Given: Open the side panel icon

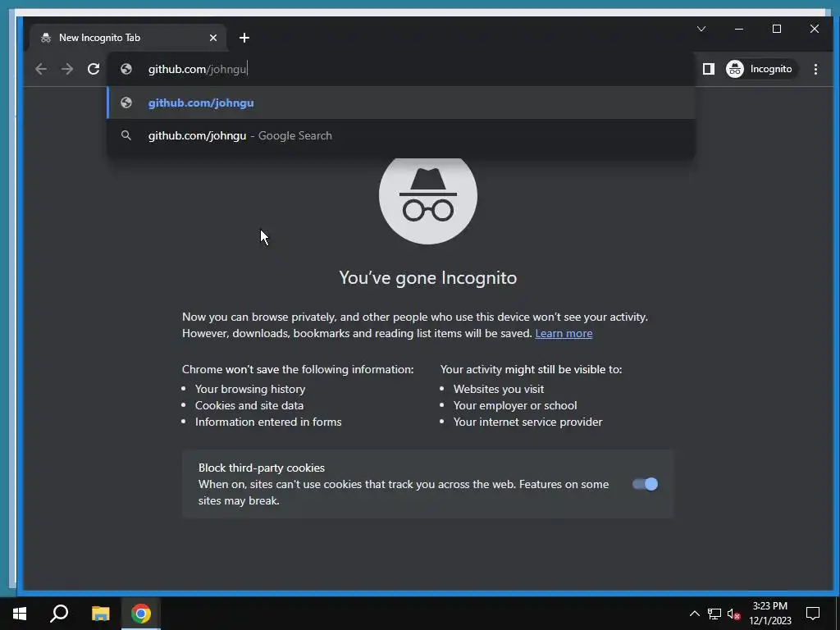Looking at the screenshot, I should point(708,69).
